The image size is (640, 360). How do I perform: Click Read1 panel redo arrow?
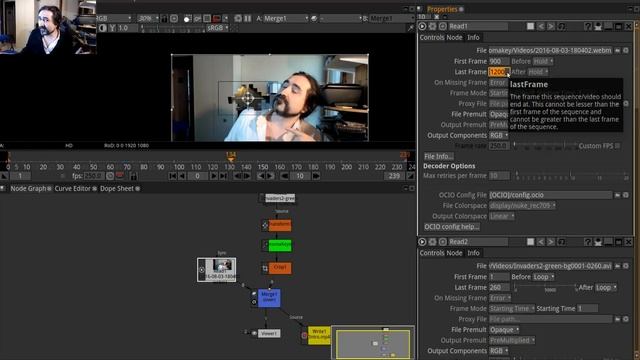(x=551, y=26)
